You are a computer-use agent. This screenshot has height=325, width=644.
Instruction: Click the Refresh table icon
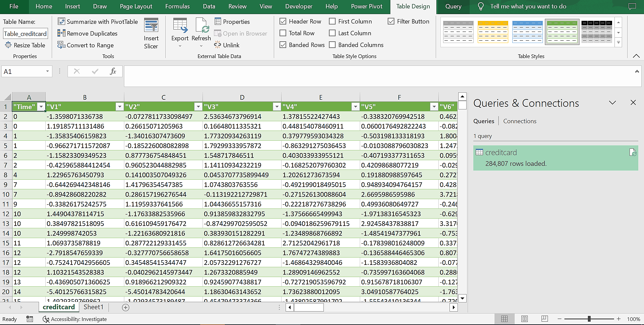(x=202, y=26)
